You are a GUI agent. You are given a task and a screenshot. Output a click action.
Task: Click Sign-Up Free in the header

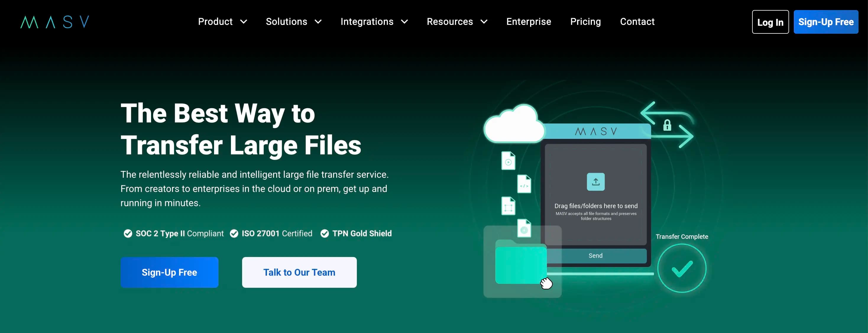tap(826, 22)
